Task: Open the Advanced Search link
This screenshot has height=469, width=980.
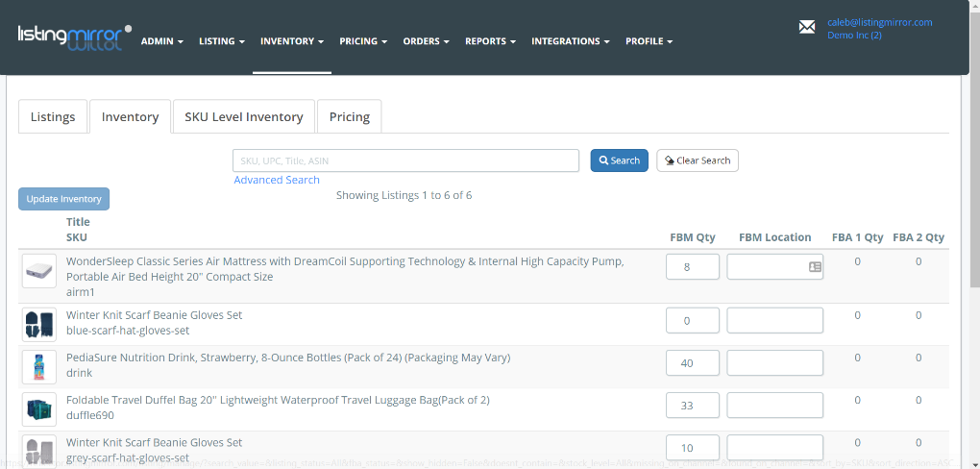Action: pyautogui.click(x=277, y=180)
